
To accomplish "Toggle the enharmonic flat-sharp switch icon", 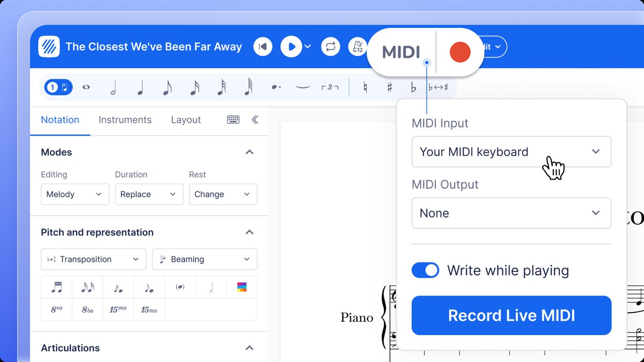I will coord(438,87).
